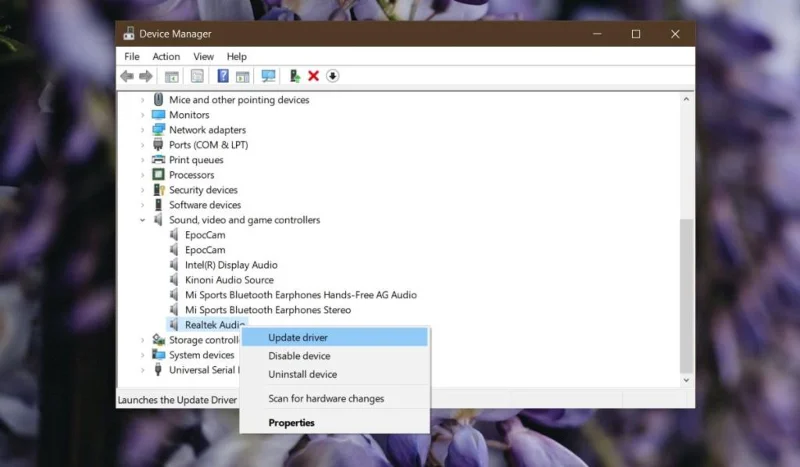The image size is (800, 467).
Task: Click the Forward arrow toolbar icon
Action: click(146, 77)
